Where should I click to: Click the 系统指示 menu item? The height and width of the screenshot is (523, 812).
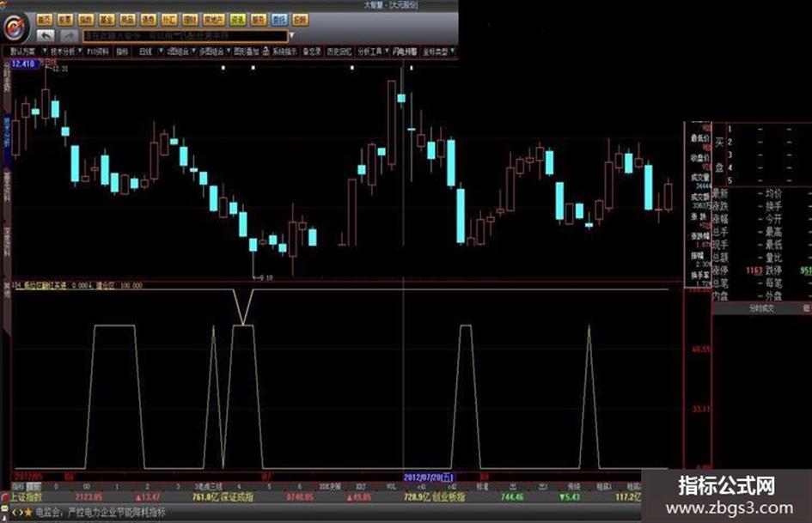tap(284, 52)
